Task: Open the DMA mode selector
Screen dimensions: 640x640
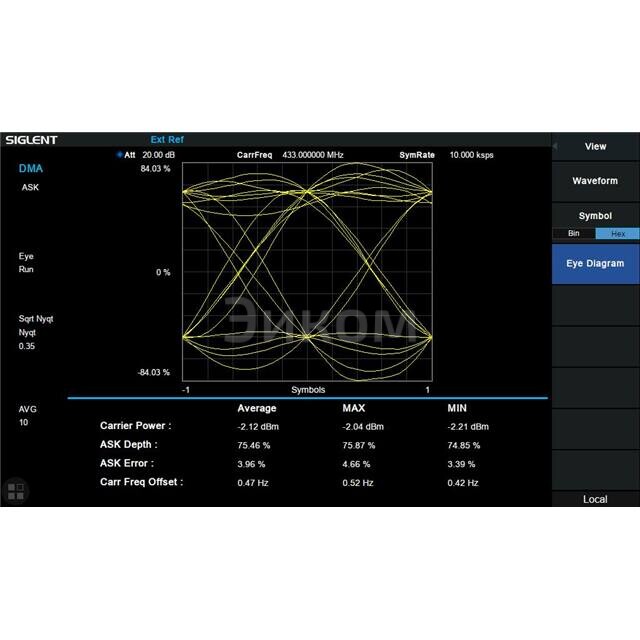Action: click(31, 169)
